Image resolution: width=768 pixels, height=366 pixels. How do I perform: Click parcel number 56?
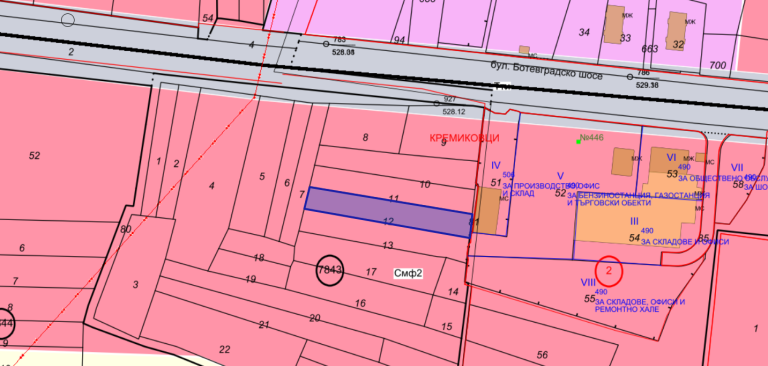[x=542, y=355]
